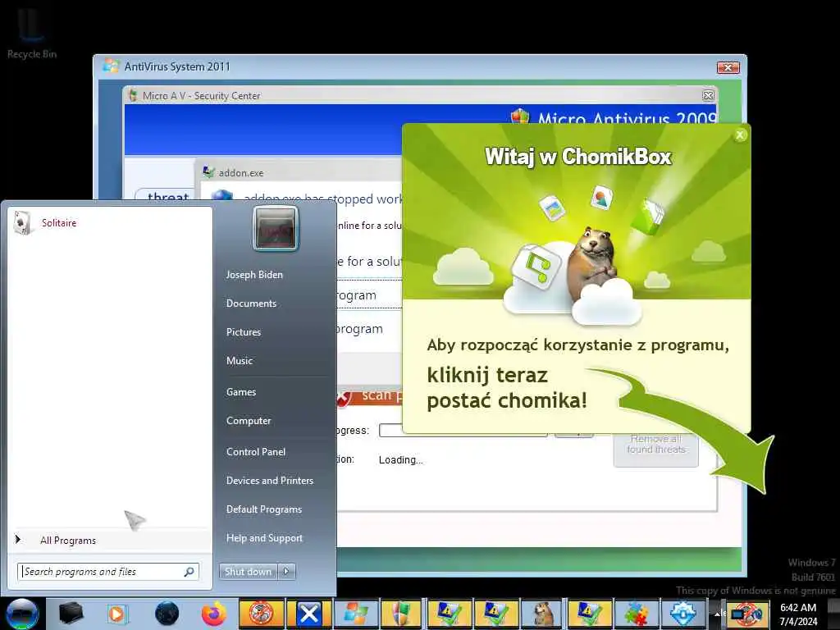Open Documents from the Start menu
Screen dimensions: 840x630
click(x=251, y=304)
